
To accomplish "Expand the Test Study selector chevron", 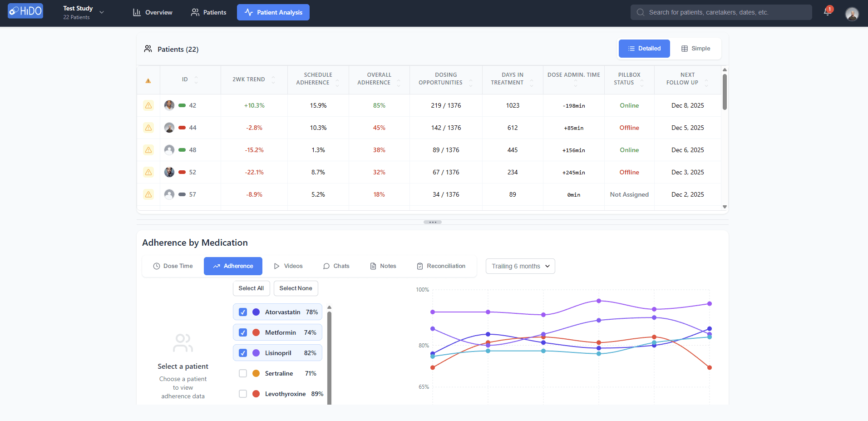I will click(101, 12).
